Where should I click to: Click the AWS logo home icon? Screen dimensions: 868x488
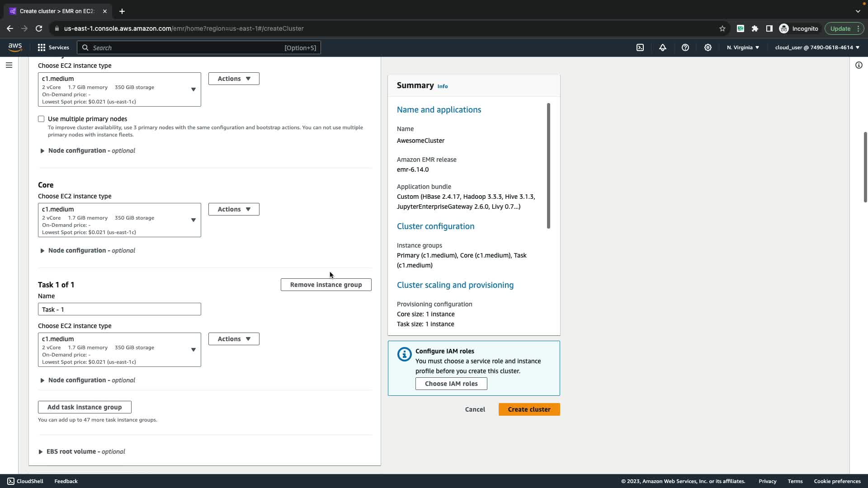click(15, 47)
